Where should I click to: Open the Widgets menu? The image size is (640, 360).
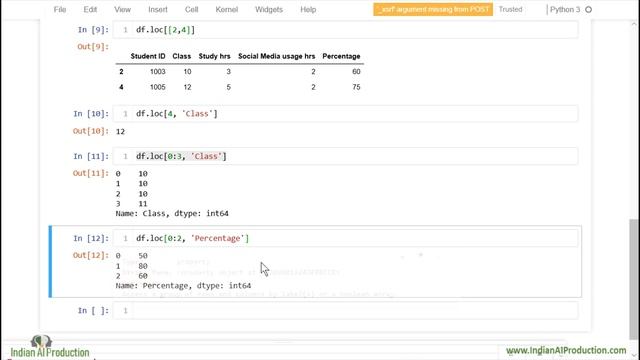click(x=269, y=9)
